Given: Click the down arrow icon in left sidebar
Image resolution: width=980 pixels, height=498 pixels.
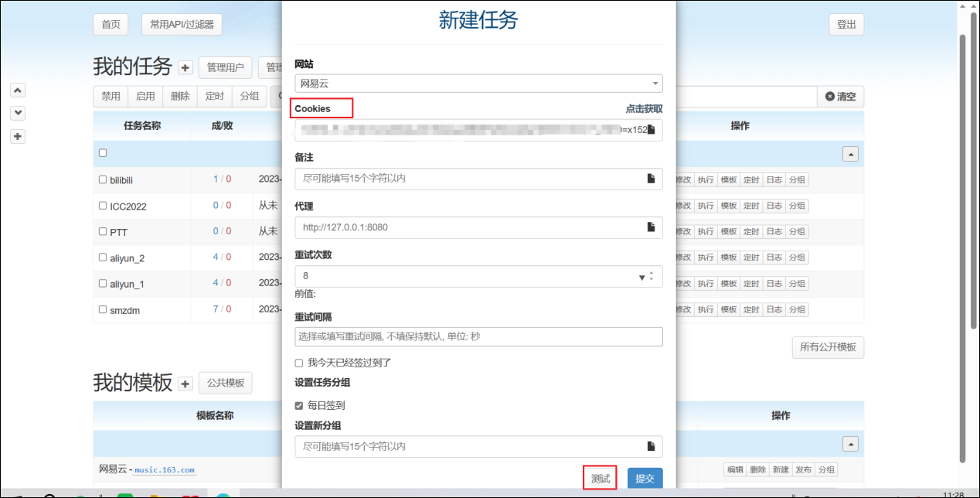Looking at the screenshot, I should tap(19, 113).
